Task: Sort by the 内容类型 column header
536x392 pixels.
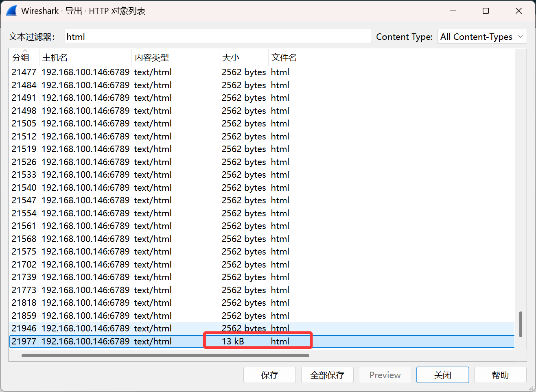Action: 175,57
